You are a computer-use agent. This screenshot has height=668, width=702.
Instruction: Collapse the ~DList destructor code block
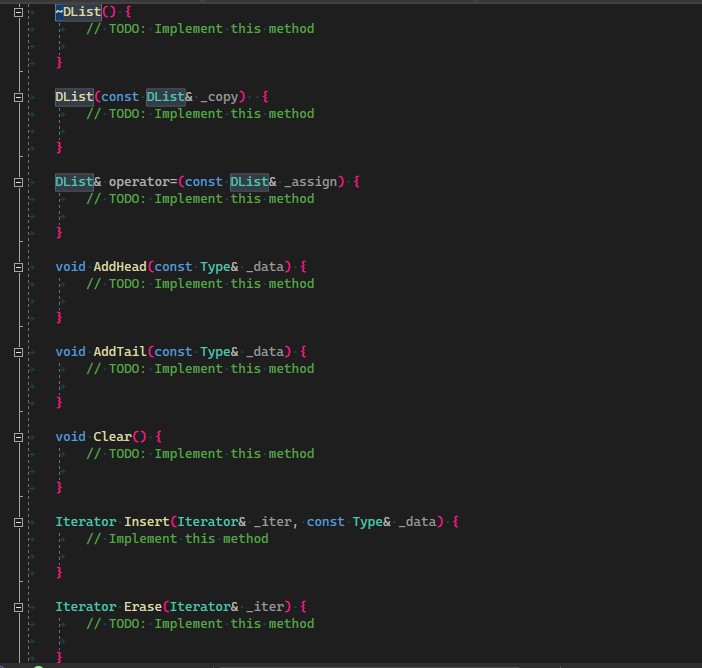(18, 12)
